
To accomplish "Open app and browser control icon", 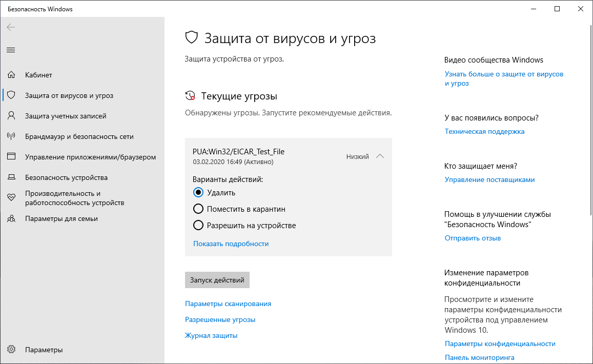I will coord(10,157).
